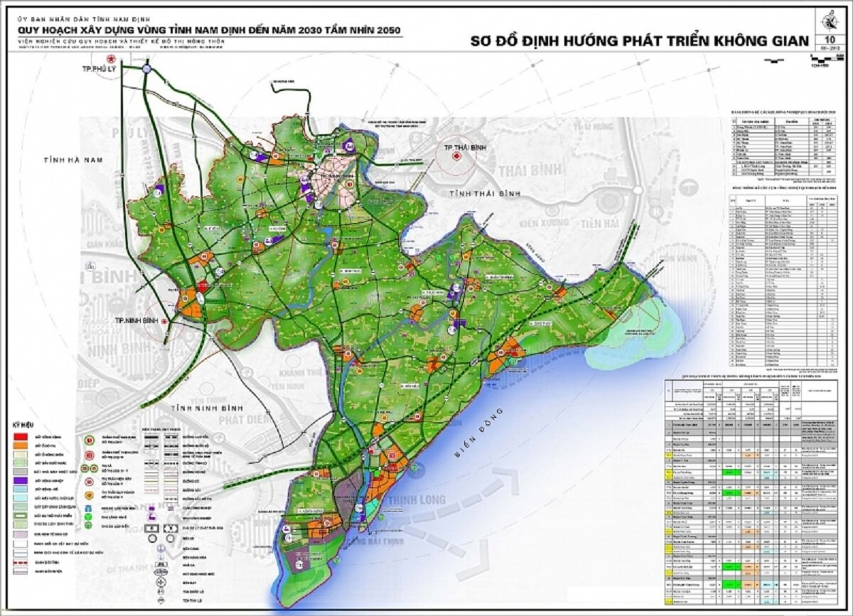This screenshot has width=853, height=616.
Task: Click the red circle marker for TP Thái Bình
Action: 454,153
